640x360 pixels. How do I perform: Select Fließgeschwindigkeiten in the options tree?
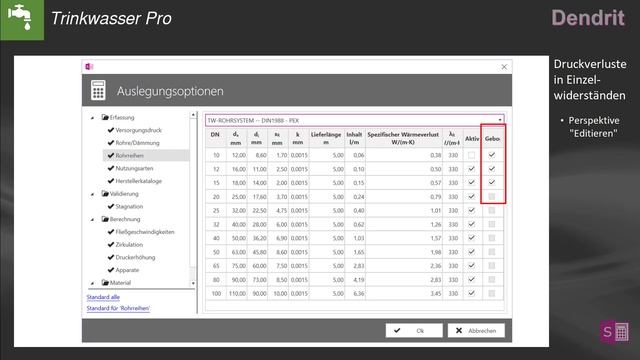pyautogui.click(x=144, y=232)
